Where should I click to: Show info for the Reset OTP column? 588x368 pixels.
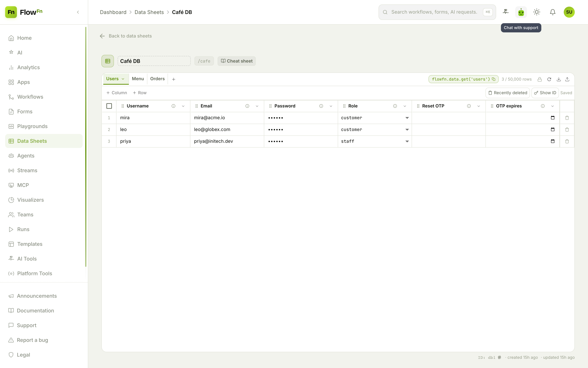click(469, 106)
